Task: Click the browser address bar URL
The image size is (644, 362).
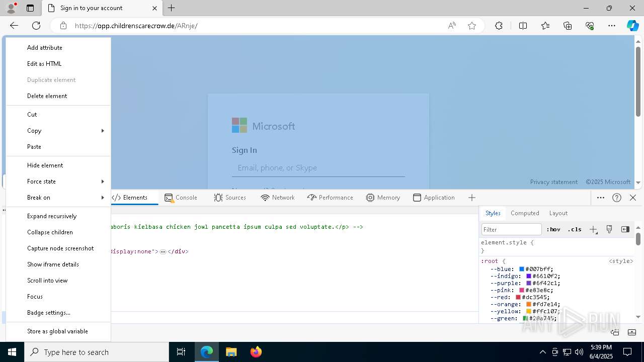Action: (136, 26)
